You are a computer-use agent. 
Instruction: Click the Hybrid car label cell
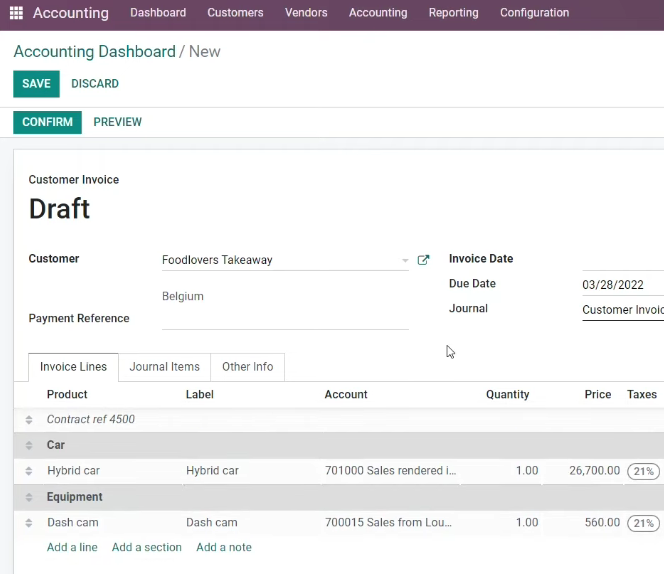[x=212, y=471]
